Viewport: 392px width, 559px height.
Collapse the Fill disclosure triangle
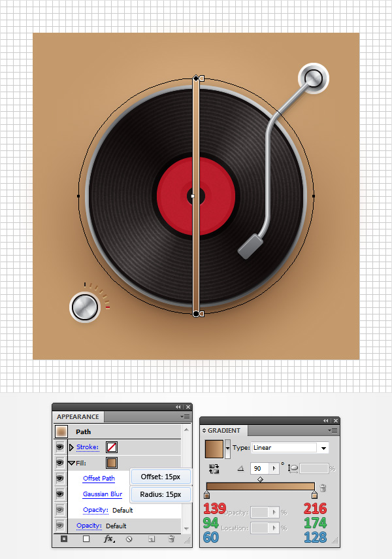click(72, 463)
